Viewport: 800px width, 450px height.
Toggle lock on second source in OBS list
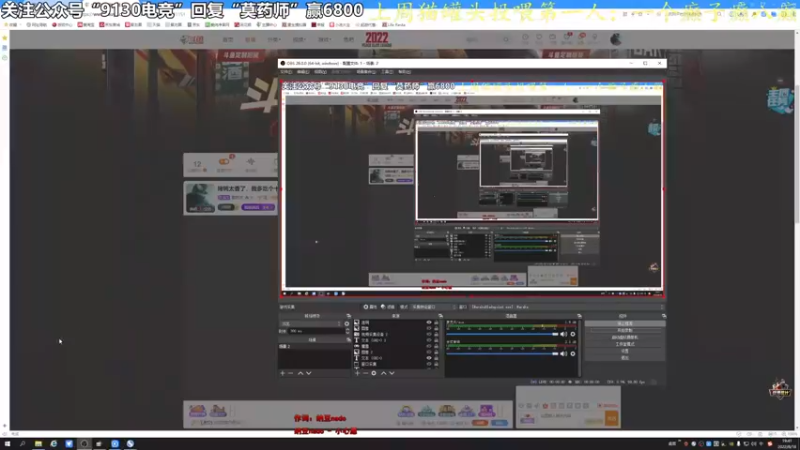[x=436, y=329]
